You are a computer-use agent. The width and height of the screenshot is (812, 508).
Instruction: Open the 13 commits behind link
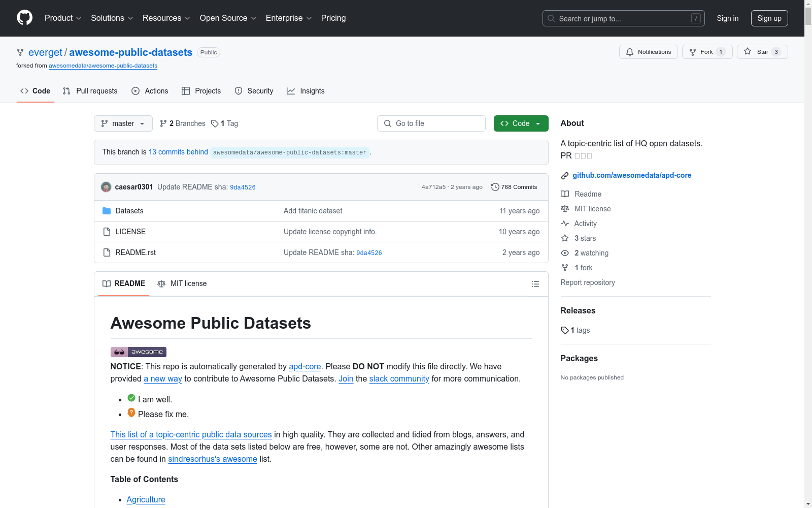(178, 152)
